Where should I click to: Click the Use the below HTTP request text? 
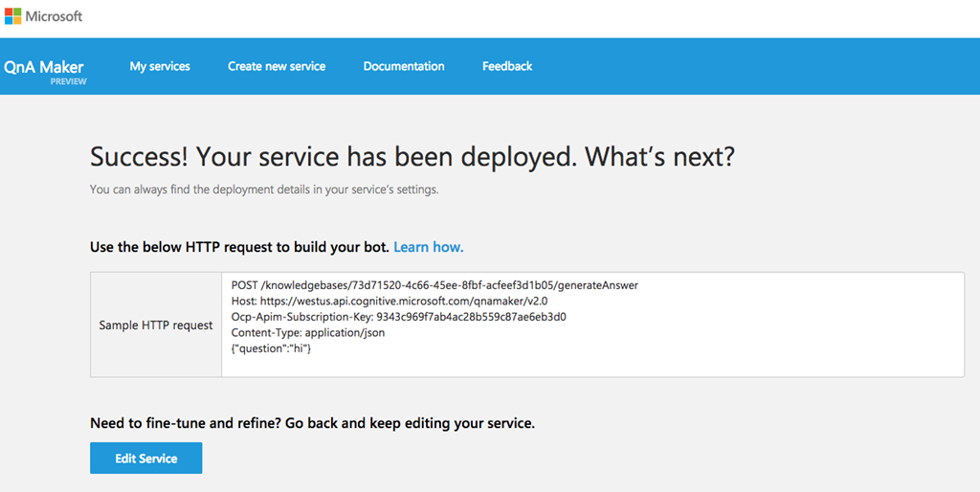(239, 247)
